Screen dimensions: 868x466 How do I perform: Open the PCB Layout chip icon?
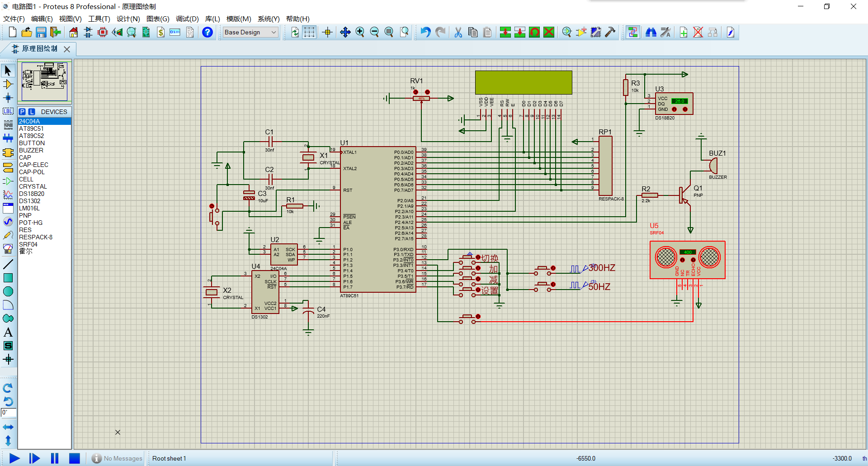103,32
